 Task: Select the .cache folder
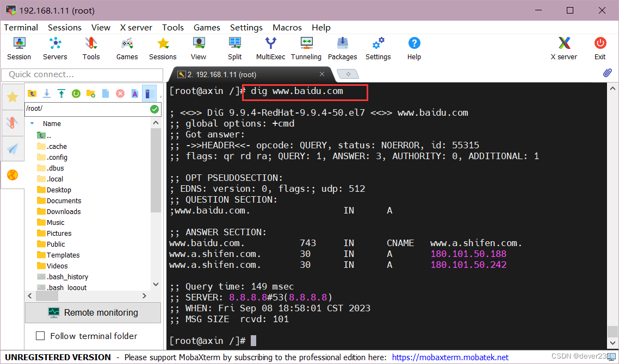coord(52,146)
